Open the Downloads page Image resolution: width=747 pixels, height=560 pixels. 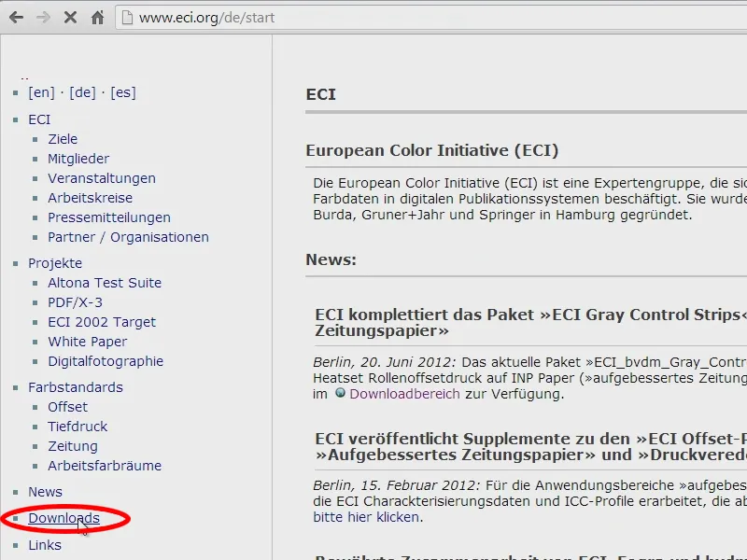63,518
